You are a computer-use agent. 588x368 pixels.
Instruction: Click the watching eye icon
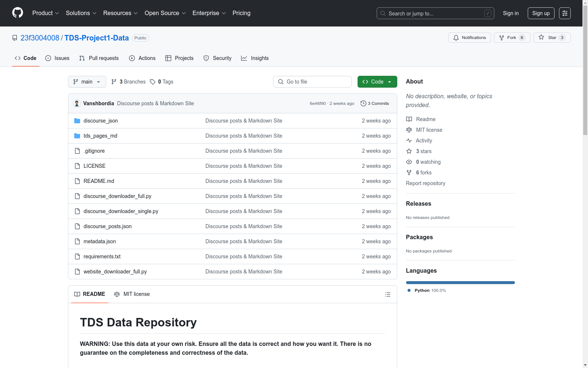tap(409, 162)
